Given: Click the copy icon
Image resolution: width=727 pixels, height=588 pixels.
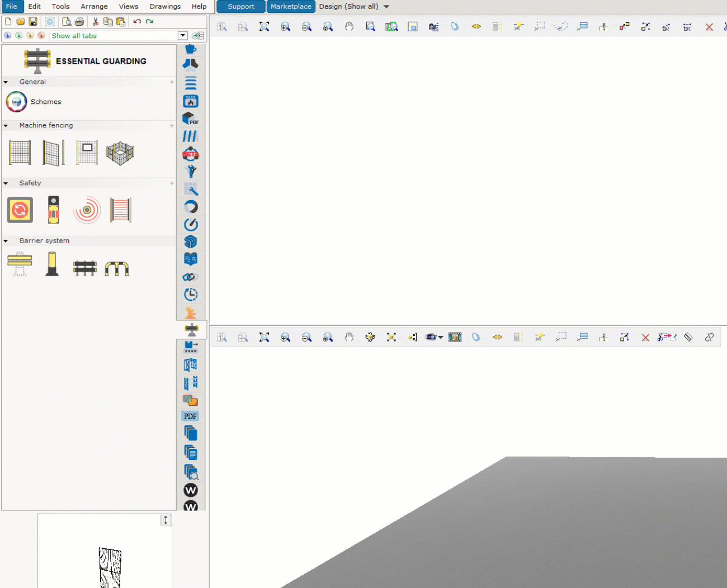Looking at the screenshot, I should tap(108, 21).
